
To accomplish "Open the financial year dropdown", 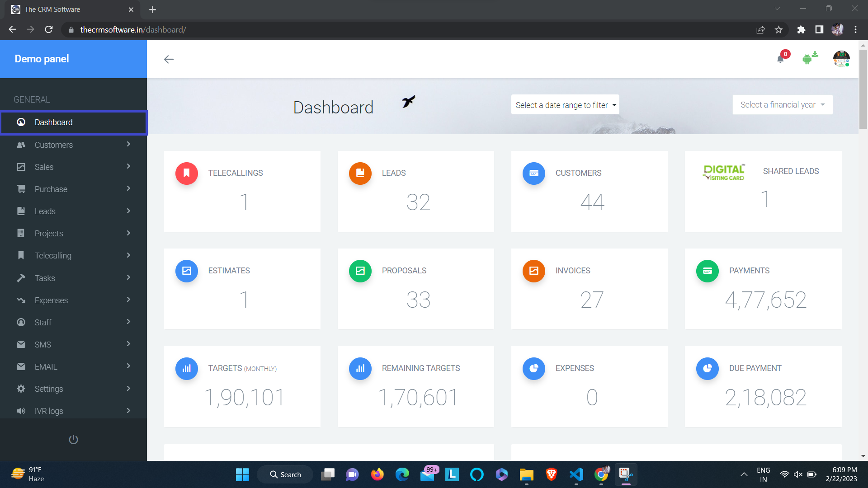I will pyautogui.click(x=782, y=105).
